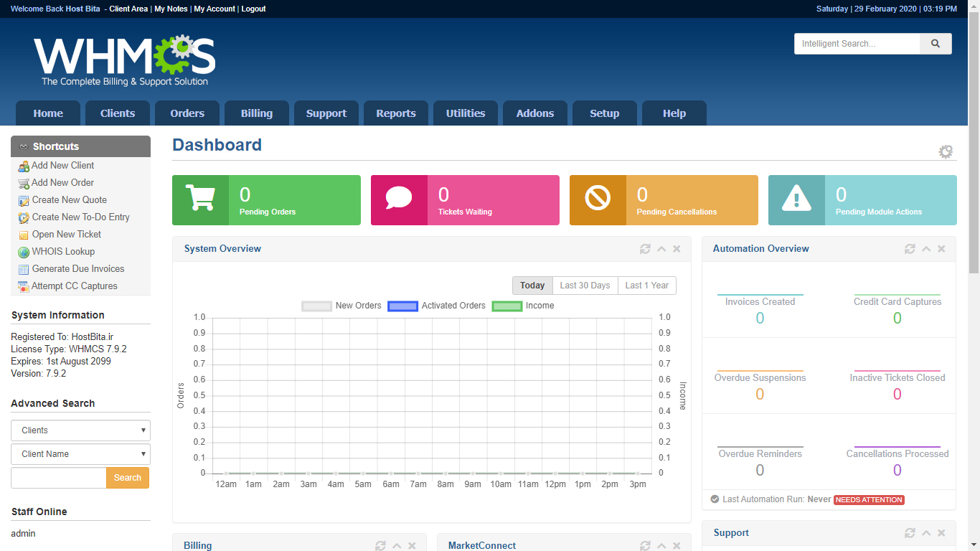The width and height of the screenshot is (980, 551).
Task: Open the Clients navigation menu
Action: click(x=118, y=113)
